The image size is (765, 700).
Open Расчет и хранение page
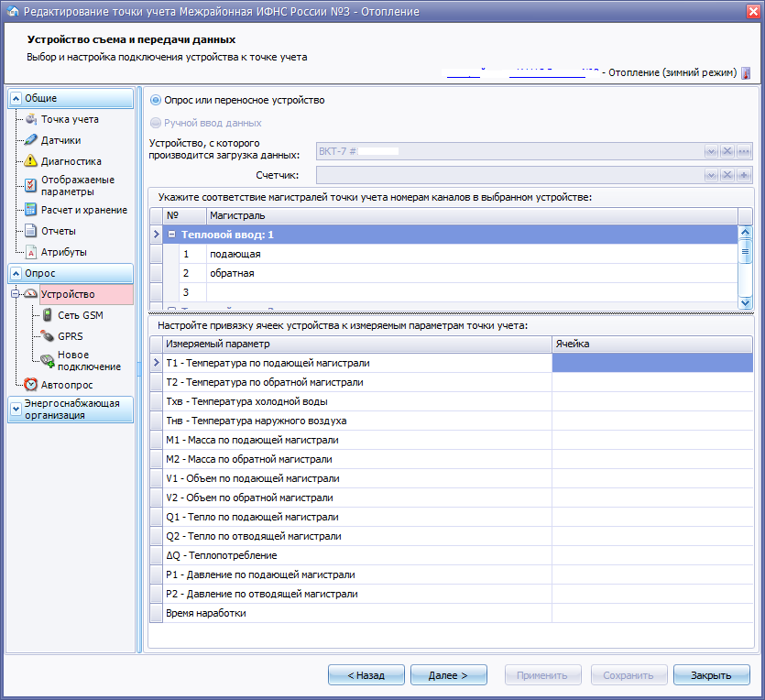(84, 210)
